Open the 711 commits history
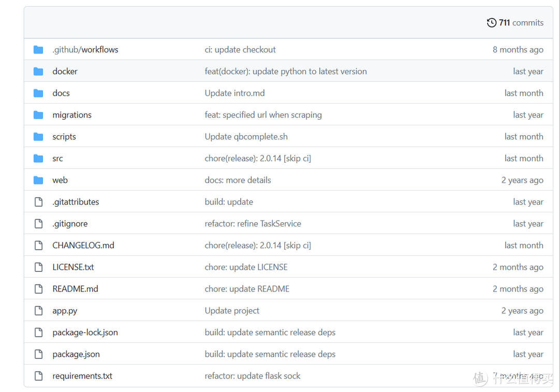Screen dimensions: 559x392 (x=520, y=23)
